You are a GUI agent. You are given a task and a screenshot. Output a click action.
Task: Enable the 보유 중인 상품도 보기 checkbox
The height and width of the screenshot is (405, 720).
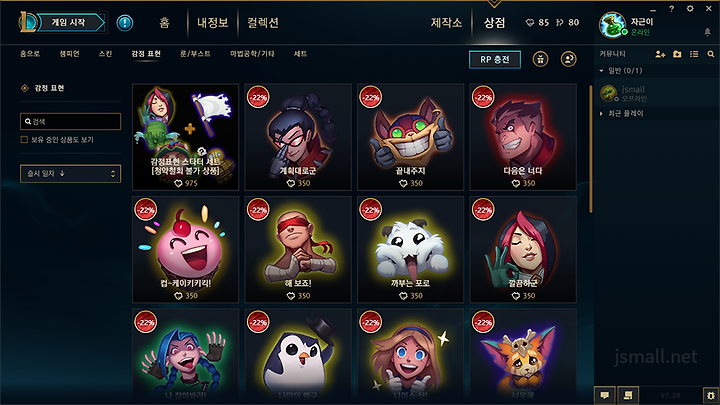pos(24,140)
